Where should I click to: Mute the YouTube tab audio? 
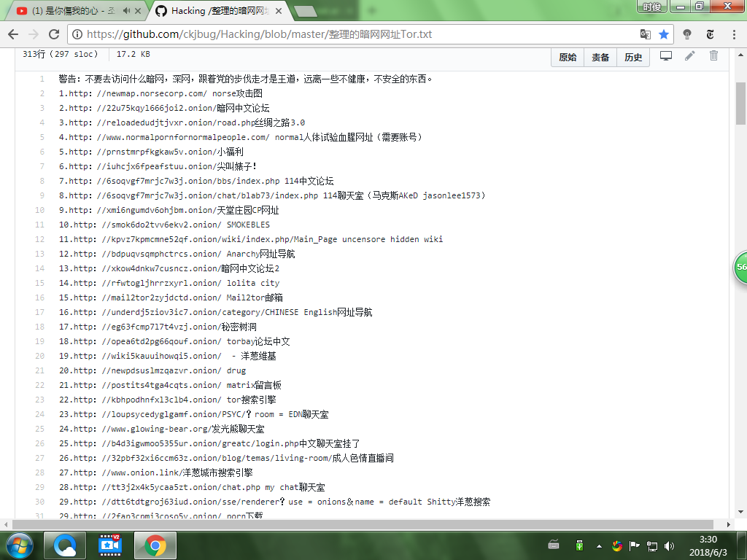(x=126, y=10)
